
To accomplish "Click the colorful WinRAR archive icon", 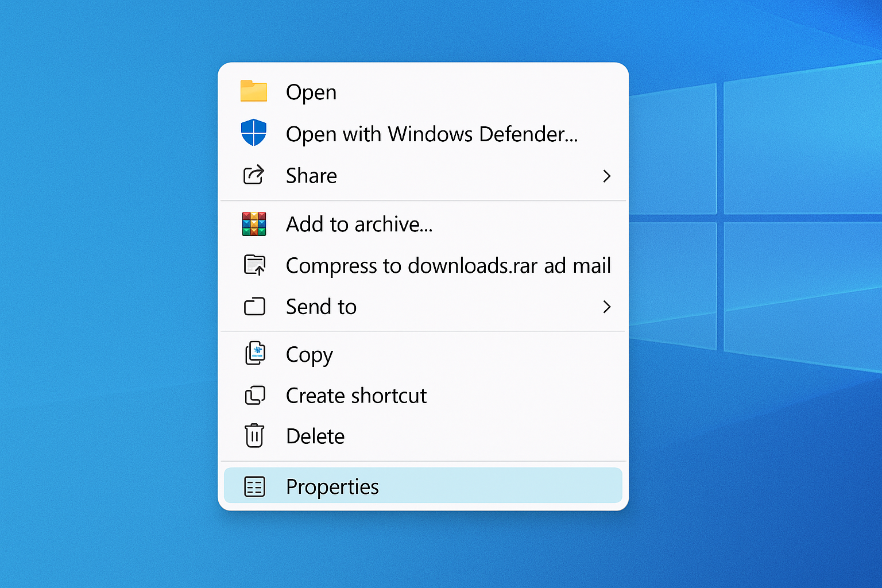I will pyautogui.click(x=254, y=223).
